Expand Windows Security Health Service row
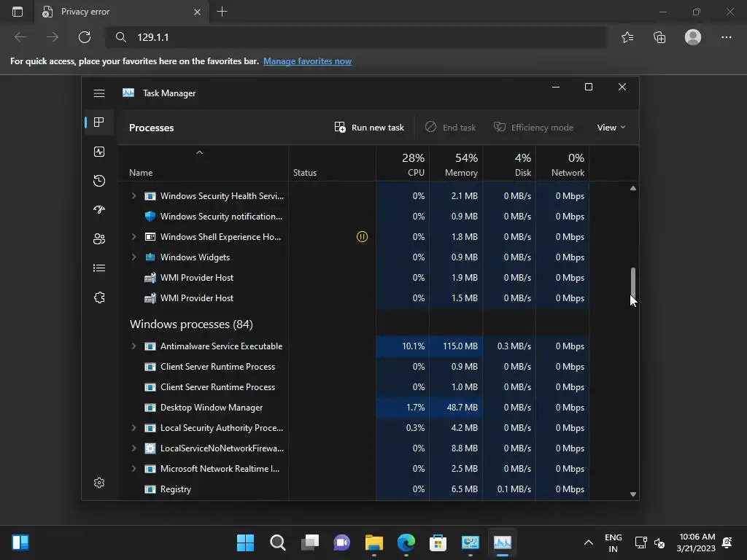 pyautogui.click(x=134, y=195)
